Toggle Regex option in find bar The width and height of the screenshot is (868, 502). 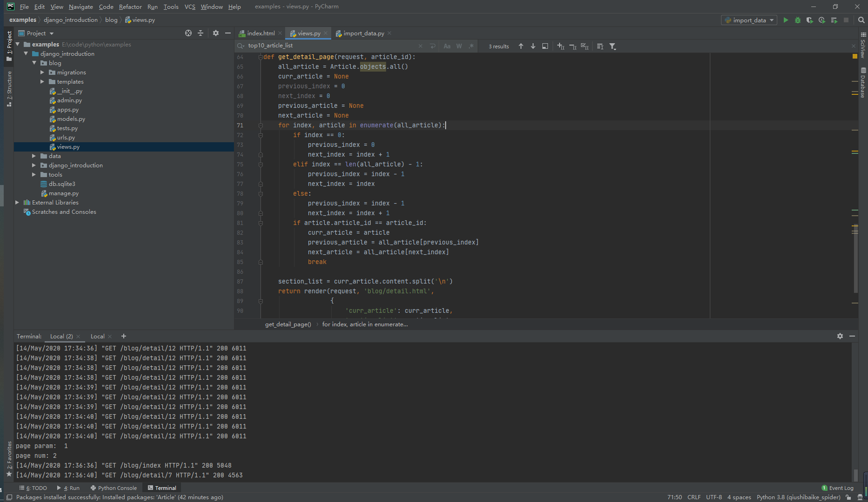pyautogui.click(x=471, y=46)
